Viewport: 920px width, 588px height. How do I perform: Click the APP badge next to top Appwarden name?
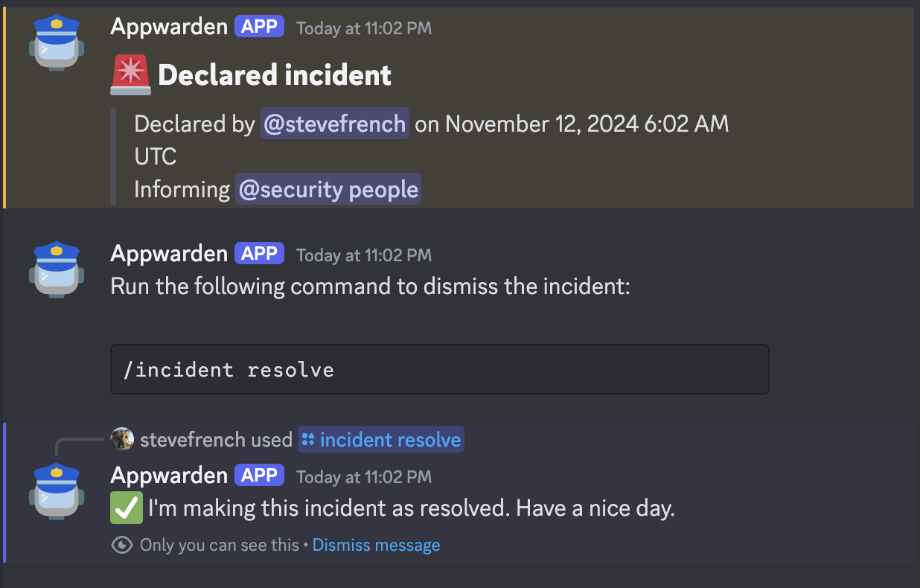pos(259,26)
